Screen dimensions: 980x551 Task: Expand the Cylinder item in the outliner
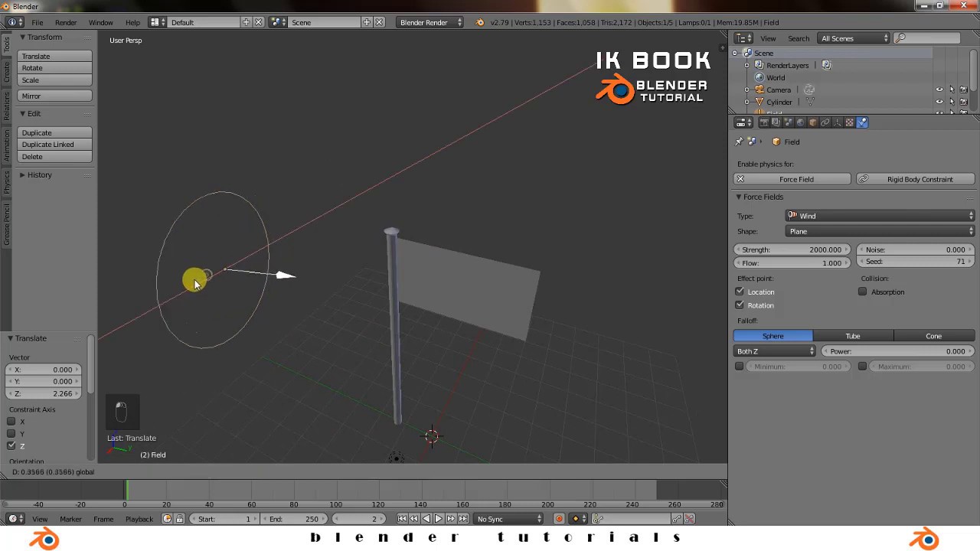click(x=746, y=102)
